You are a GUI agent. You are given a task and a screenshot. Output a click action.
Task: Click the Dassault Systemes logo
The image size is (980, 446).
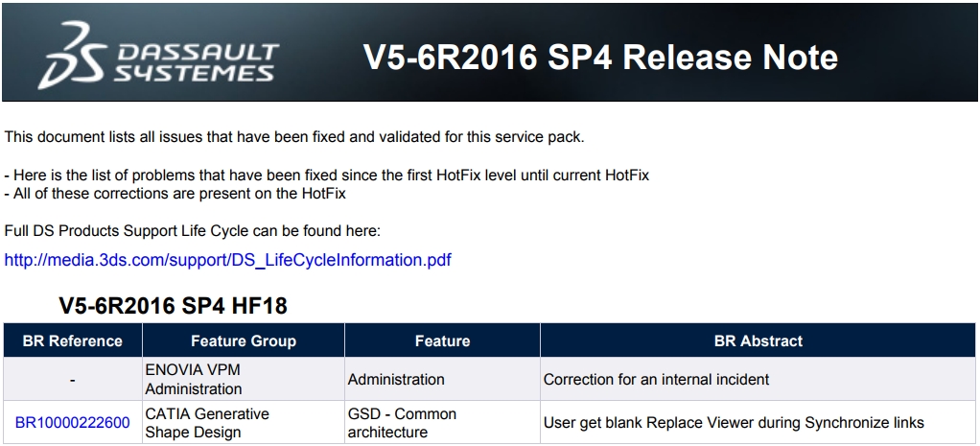[158, 55]
